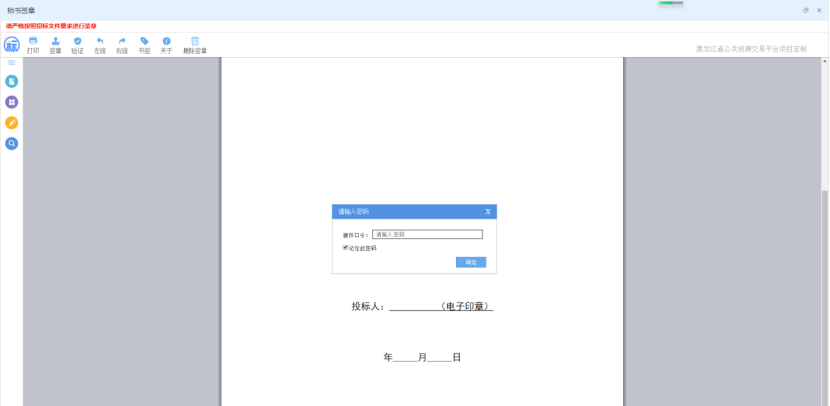This screenshot has width=830, height=406.
Task: Click the 验证 (Verify) shield icon
Action: (x=77, y=44)
